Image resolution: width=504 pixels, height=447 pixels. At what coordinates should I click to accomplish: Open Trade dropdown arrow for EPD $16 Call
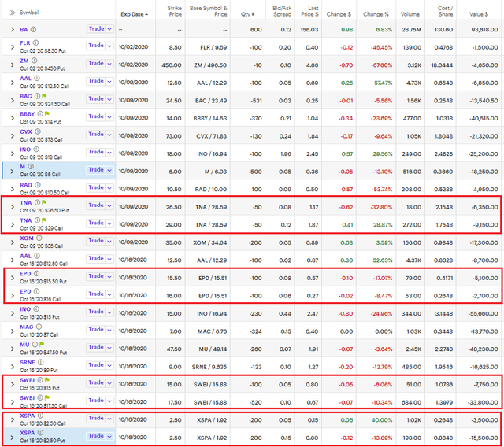(x=109, y=294)
